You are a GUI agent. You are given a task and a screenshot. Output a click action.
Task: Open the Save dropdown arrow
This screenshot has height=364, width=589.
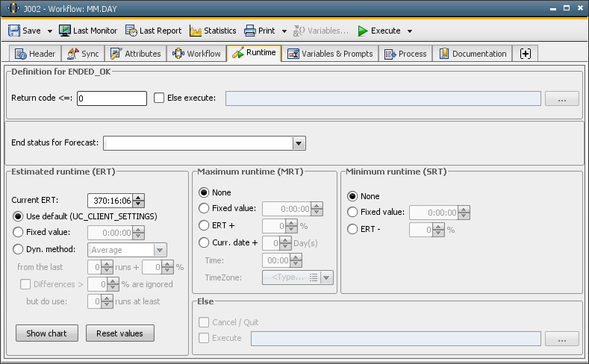(x=50, y=31)
